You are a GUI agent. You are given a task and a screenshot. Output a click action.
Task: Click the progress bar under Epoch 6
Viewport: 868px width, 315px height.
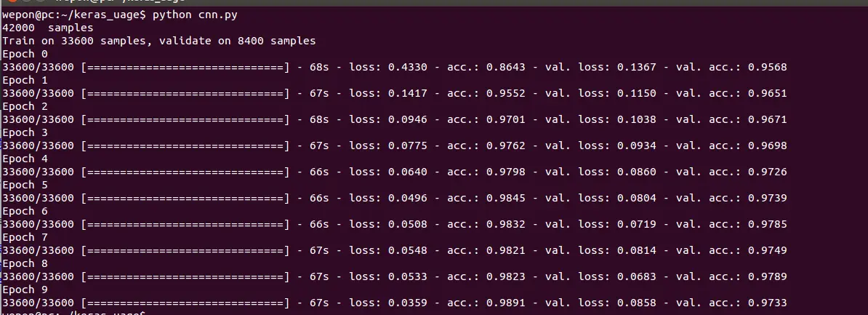click(185, 224)
